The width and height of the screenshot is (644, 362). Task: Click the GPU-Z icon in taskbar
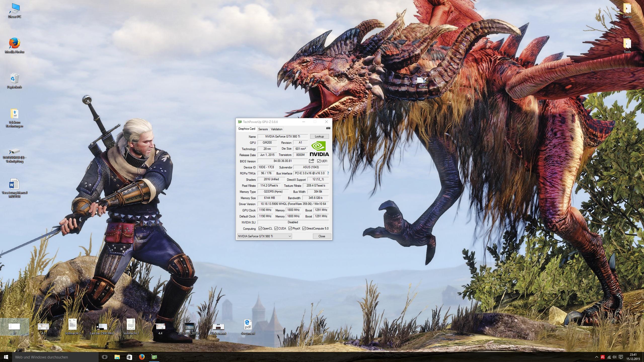(154, 357)
